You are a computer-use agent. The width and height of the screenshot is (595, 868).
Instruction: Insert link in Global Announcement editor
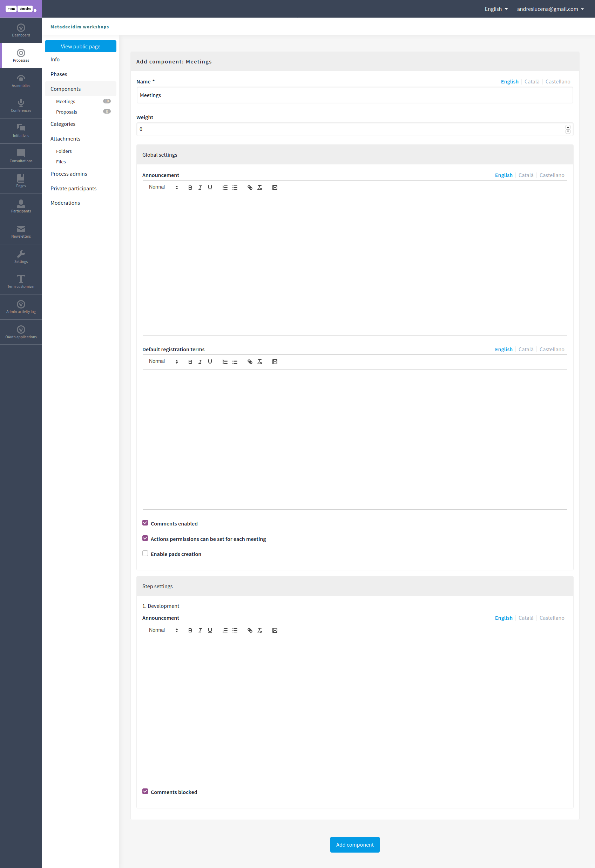click(250, 188)
